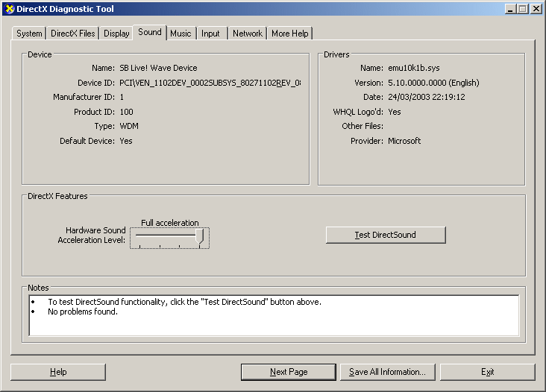The height and width of the screenshot is (392, 546).
Task: Click driver date 24/03/2003 22:19:12
Action: tap(427, 97)
